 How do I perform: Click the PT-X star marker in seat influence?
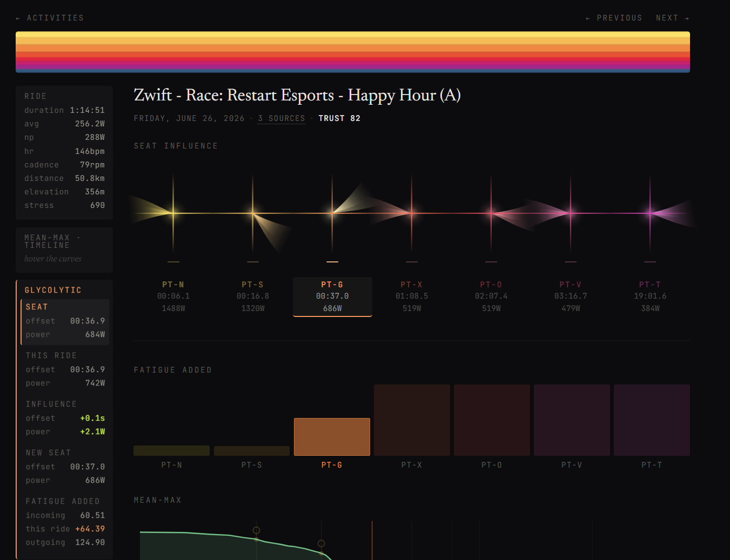pyautogui.click(x=412, y=213)
